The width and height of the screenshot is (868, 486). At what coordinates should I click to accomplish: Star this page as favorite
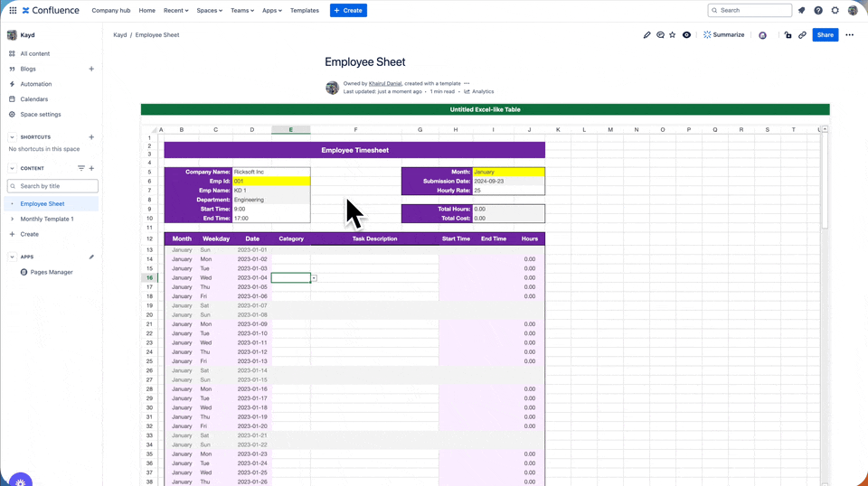[673, 35]
